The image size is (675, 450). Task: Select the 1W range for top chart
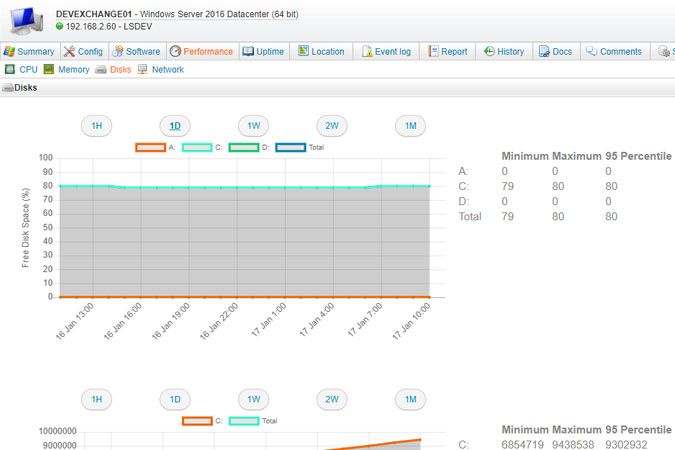253,126
